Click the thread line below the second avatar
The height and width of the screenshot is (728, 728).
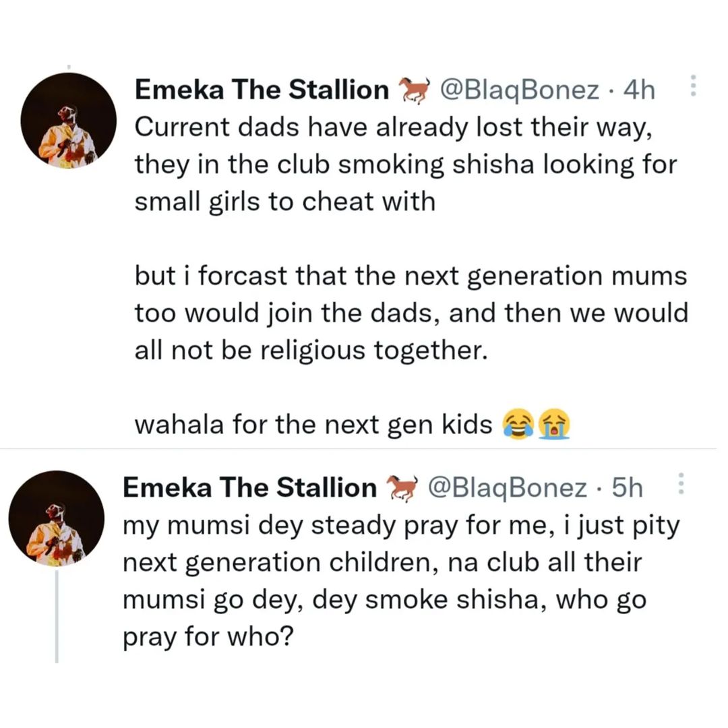click(57, 617)
